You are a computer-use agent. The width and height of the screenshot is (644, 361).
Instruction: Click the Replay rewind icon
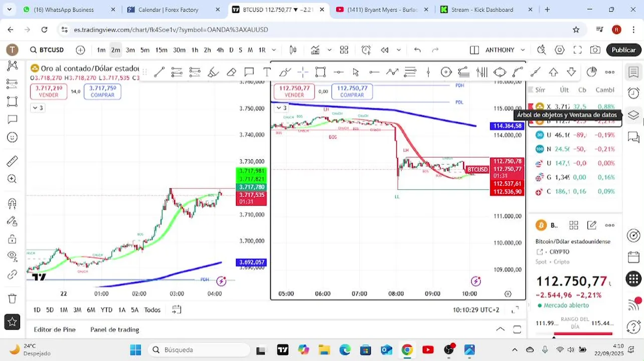click(x=385, y=50)
